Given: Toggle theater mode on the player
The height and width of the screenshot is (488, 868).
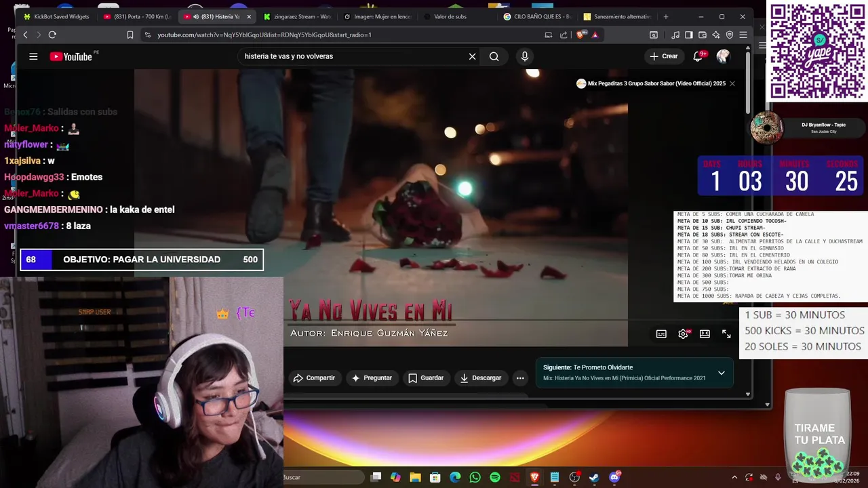Looking at the screenshot, I should (x=705, y=333).
